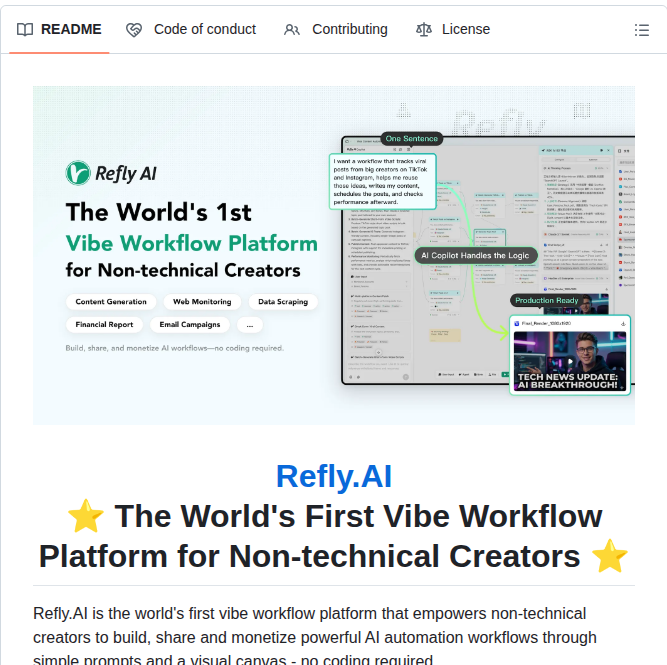
Task: Click the README book icon
Action: [x=25, y=30]
